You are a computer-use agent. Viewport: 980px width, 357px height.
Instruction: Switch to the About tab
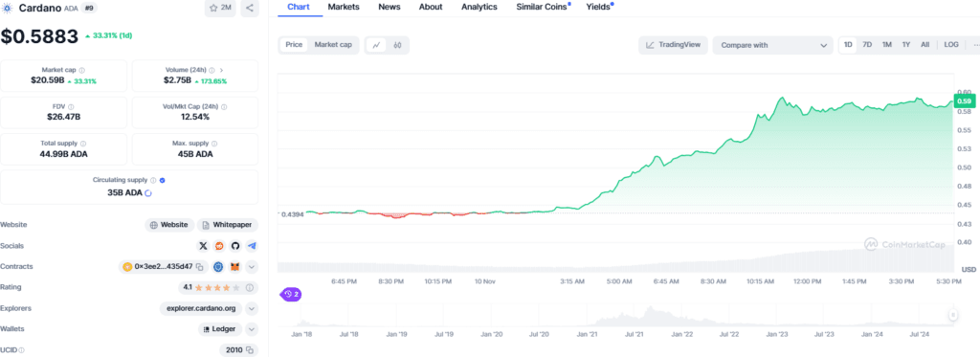coord(431,7)
